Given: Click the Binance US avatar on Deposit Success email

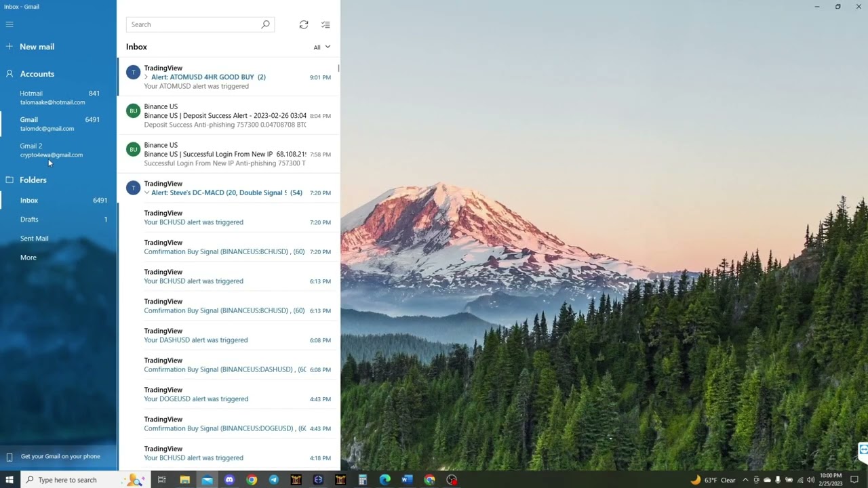Looking at the screenshot, I should coord(133,110).
